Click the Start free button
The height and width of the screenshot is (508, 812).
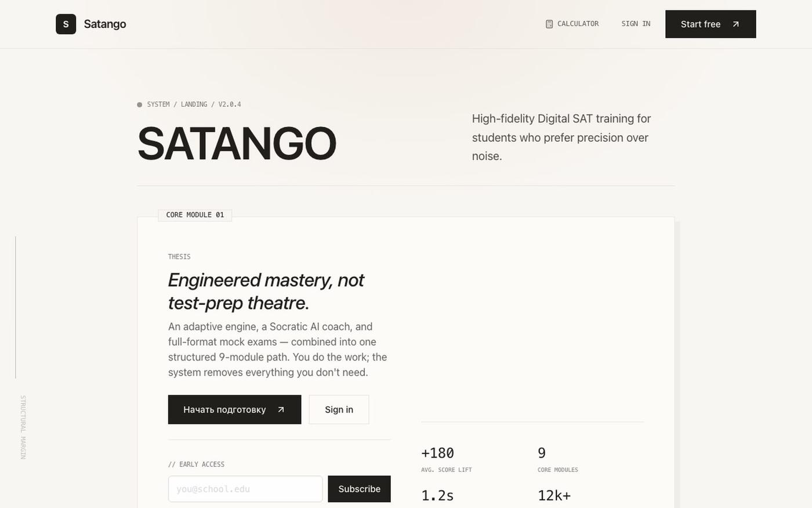pyautogui.click(x=710, y=24)
